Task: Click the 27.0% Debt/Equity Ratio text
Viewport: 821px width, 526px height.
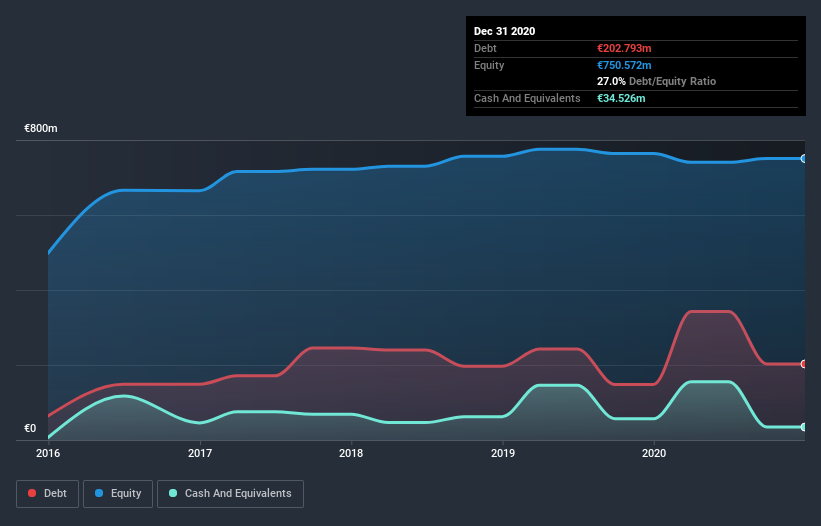Action: [x=657, y=81]
